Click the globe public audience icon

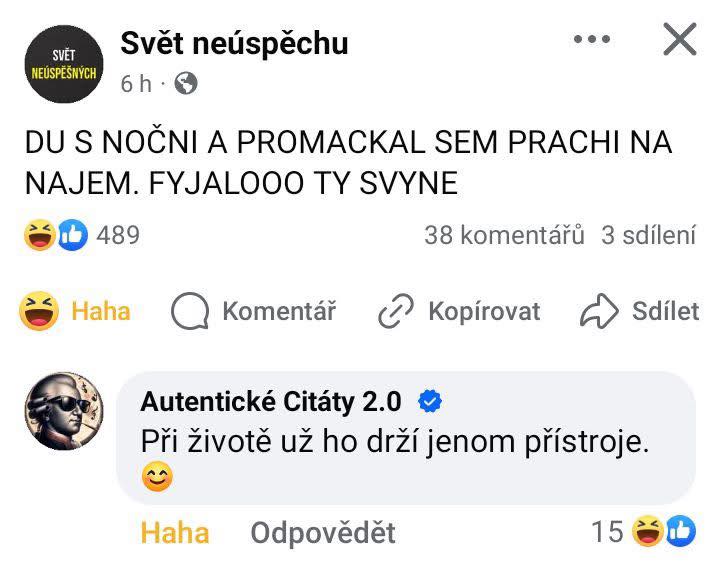[186, 84]
